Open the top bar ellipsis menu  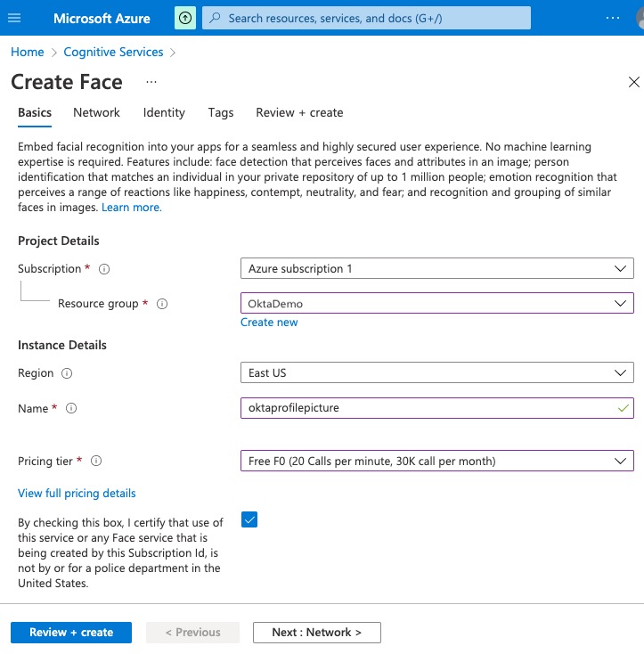pyautogui.click(x=612, y=18)
